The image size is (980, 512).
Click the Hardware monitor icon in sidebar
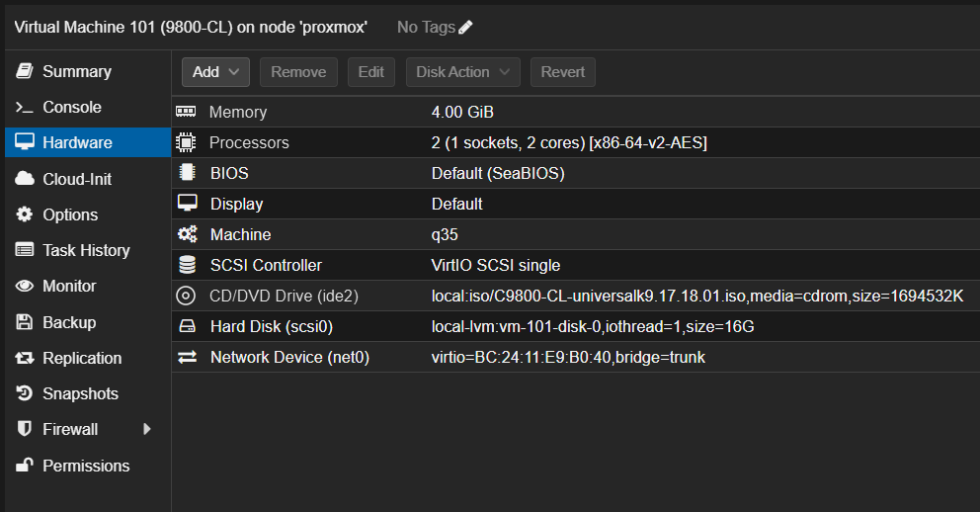pyautogui.click(x=25, y=142)
